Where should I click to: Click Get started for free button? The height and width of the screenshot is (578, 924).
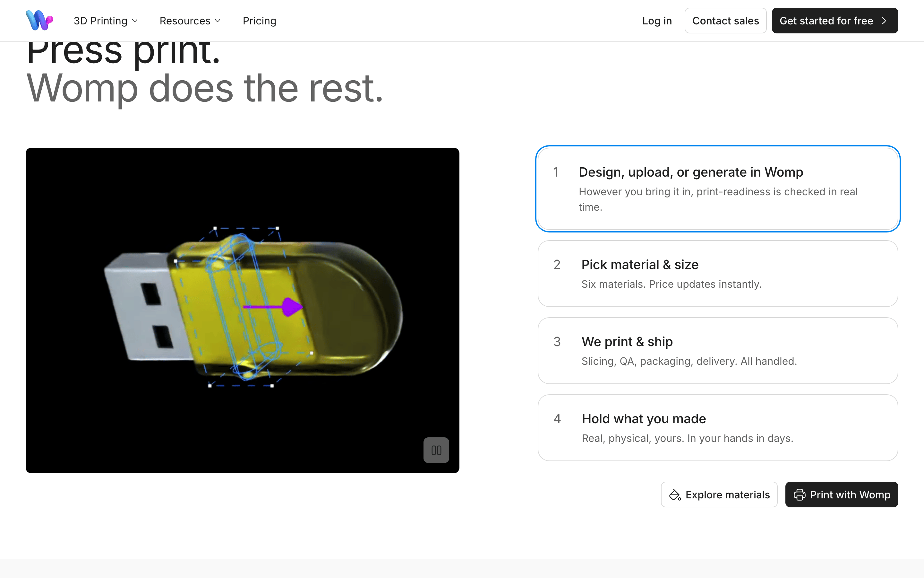click(835, 21)
